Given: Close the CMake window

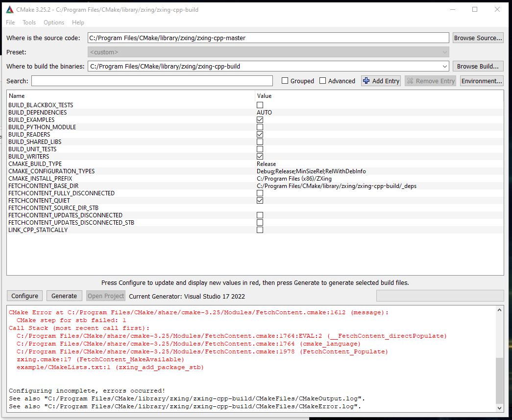Looking at the screenshot, I should tap(497, 9).
